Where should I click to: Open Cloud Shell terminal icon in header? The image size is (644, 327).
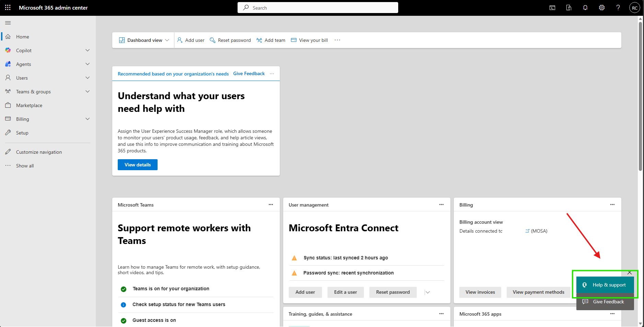click(552, 8)
